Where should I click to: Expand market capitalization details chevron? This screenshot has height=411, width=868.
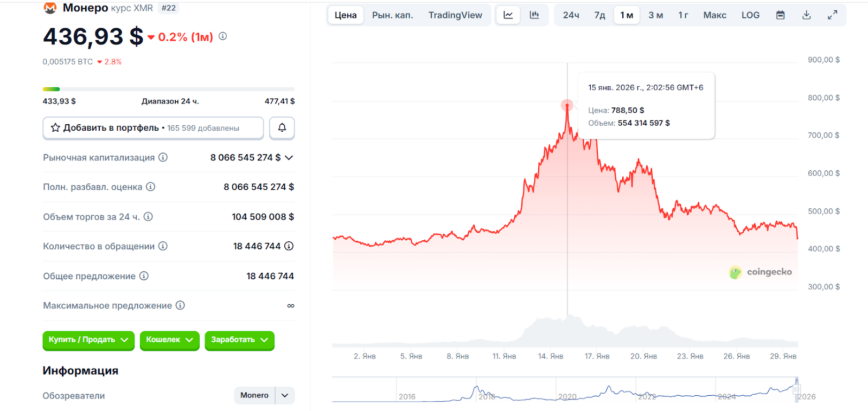[x=289, y=158]
